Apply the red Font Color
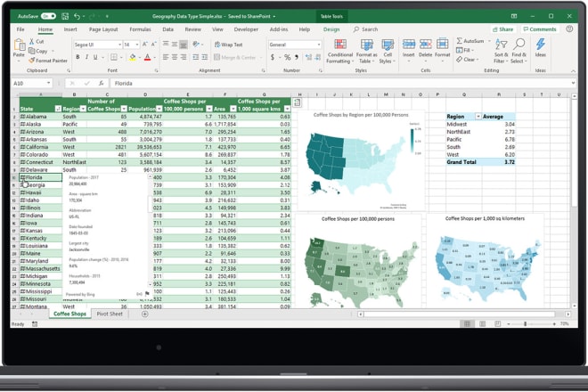588x392 pixels. (x=147, y=57)
